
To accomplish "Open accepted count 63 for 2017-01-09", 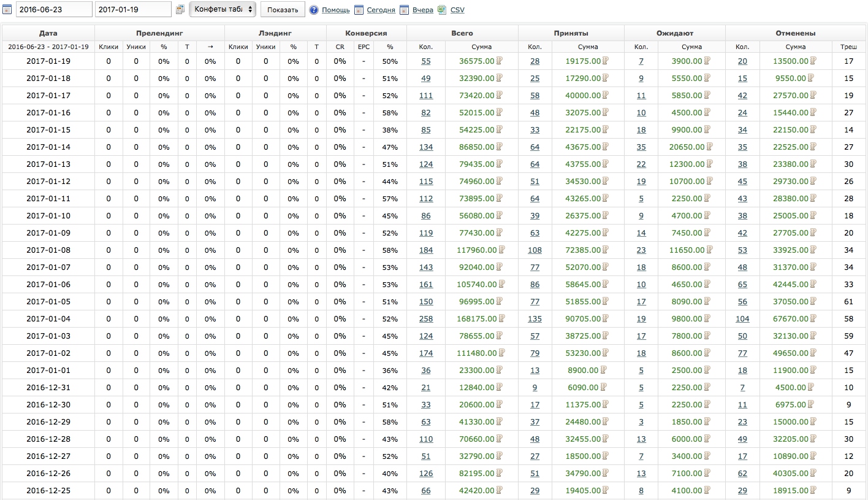I will [x=535, y=233].
